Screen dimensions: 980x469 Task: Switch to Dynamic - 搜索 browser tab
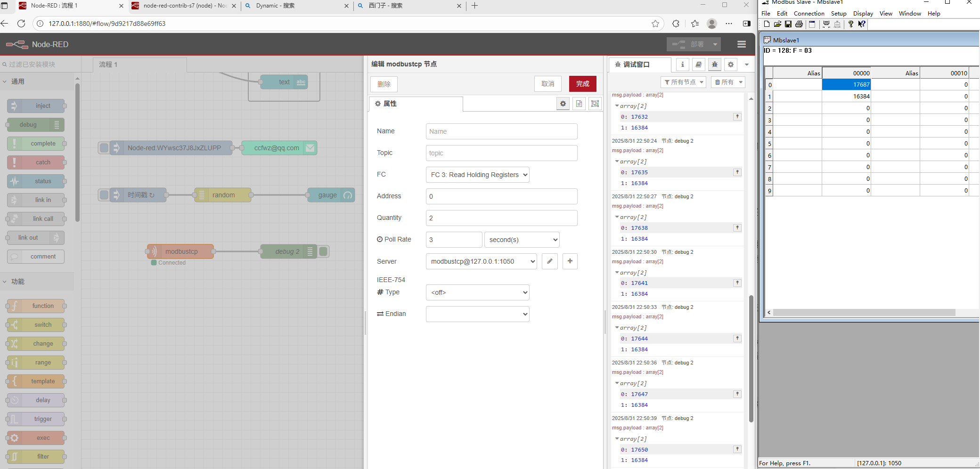[x=297, y=6]
